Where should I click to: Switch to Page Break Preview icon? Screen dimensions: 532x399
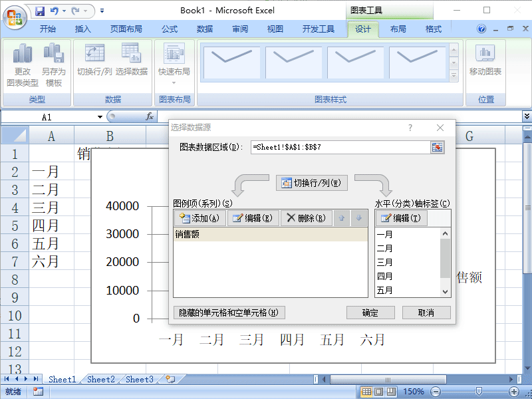coord(391,392)
